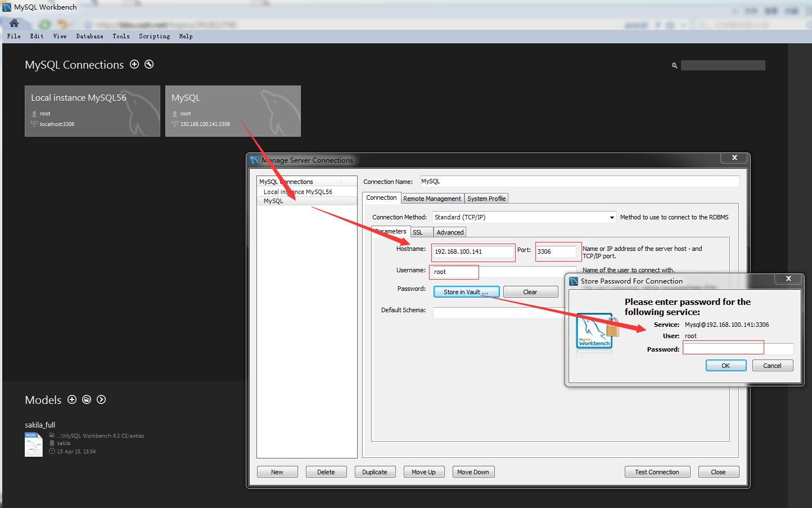Switch to the SSL tab
This screenshot has height=508, width=812.
421,232
